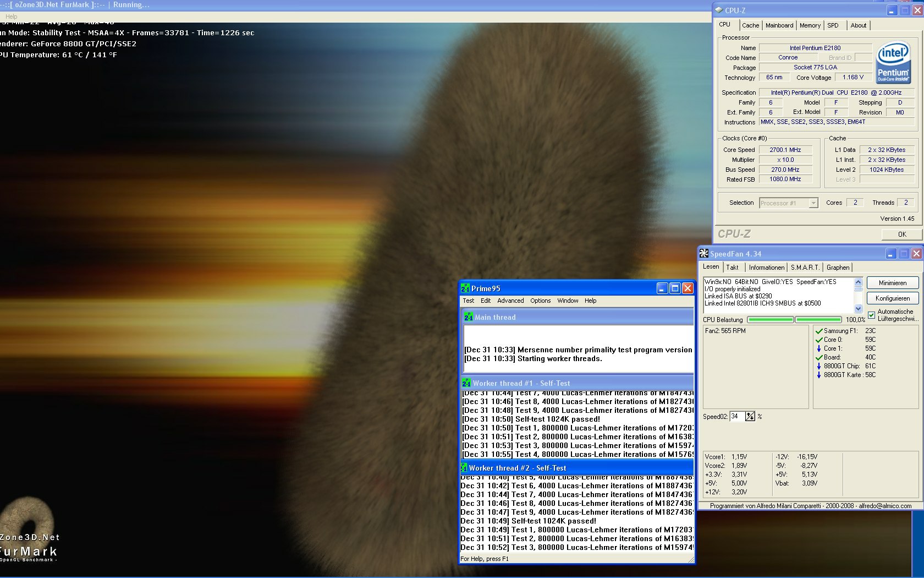Image resolution: width=924 pixels, height=578 pixels.
Task: Click the Main thread window icon
Action: pyautogui.click(x=469, y=317)
